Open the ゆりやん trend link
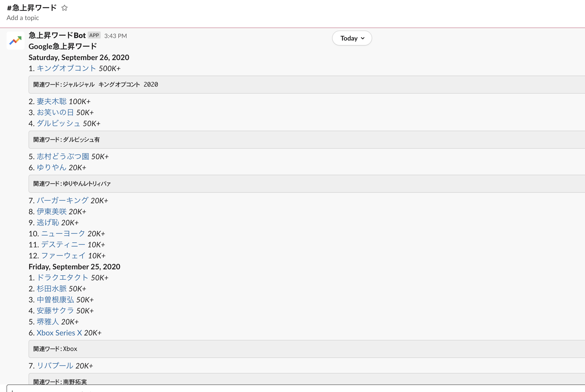The height and width of the screenshot is (392, 585). pos(52,167)
